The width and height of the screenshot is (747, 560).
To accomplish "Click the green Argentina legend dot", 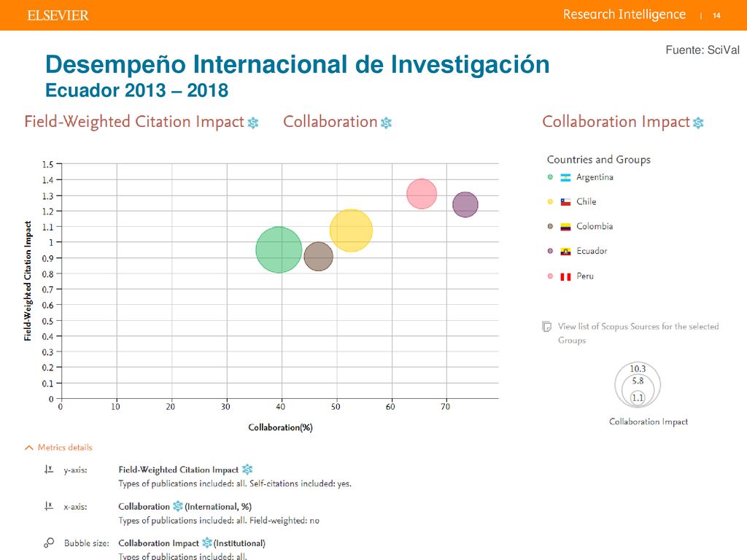I will (550, 177).
